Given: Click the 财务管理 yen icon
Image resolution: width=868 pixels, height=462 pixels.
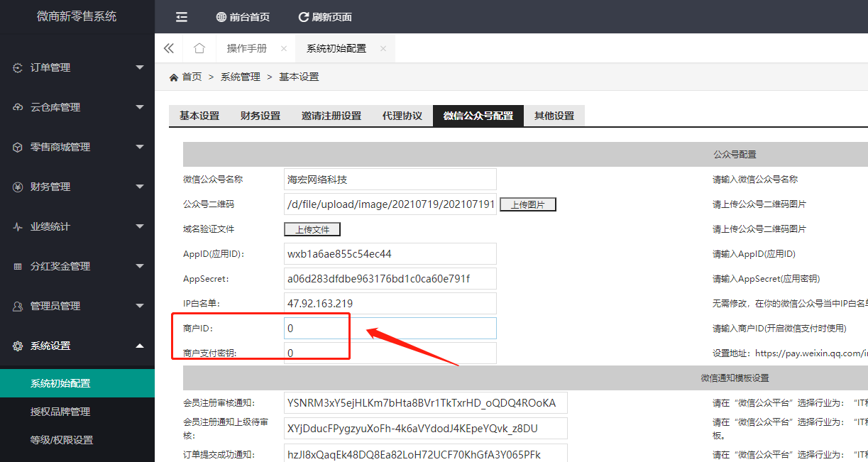Looking at the screenshot, I should coord(18,187).
